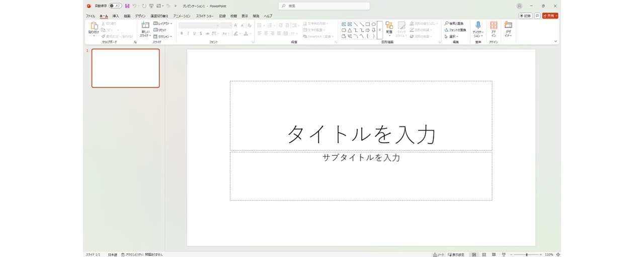644x257 pixels.
Task: Toggle Italic formatting
Action: (x=188, y=34)
